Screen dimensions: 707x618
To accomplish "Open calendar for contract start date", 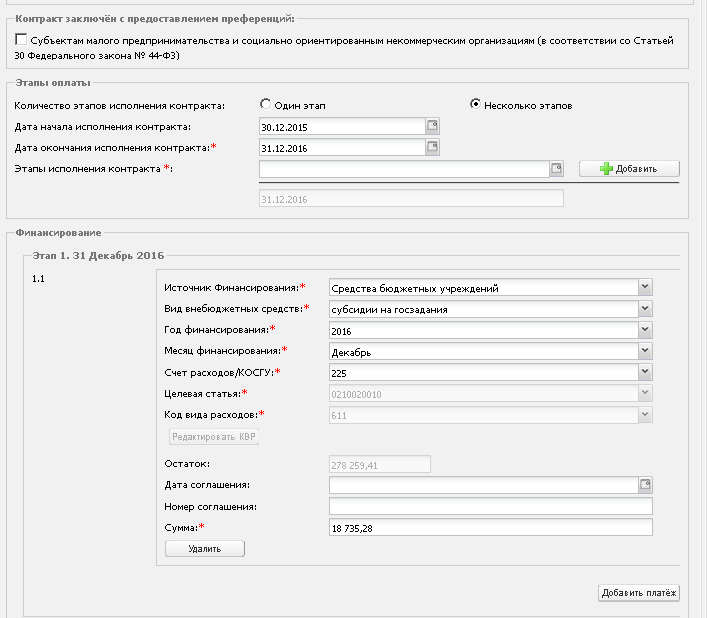I will pos(432,126).
